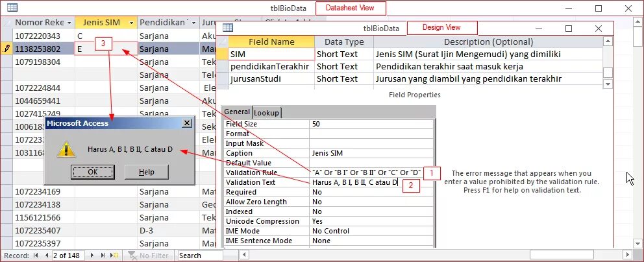Click OK in Microsoft Access dialog

point(92,173)
